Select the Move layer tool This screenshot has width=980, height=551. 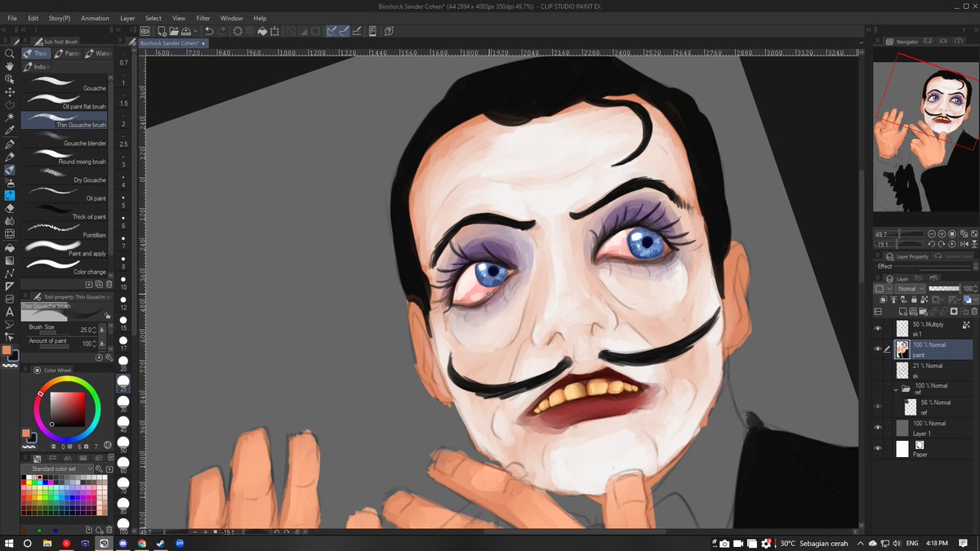click(10, 92)
